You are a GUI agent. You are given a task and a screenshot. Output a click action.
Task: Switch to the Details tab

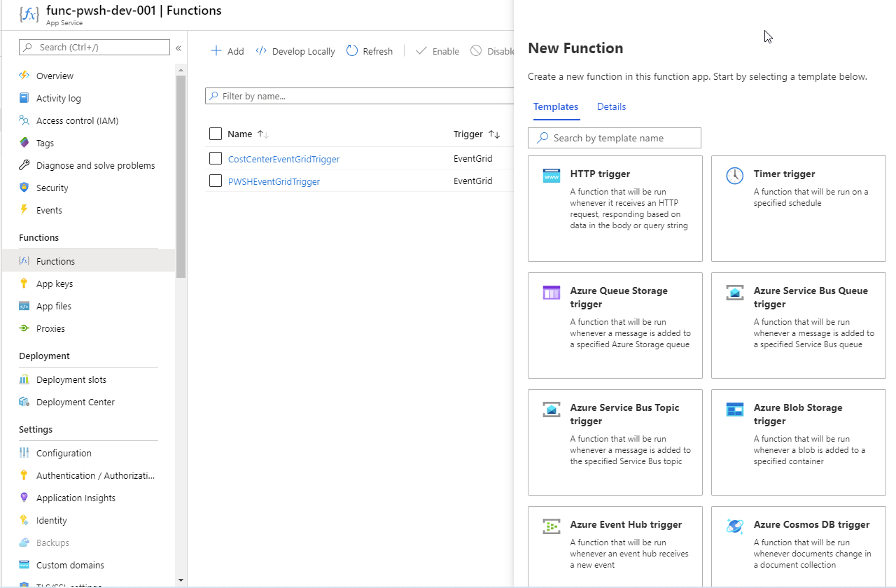click(611, 106)
